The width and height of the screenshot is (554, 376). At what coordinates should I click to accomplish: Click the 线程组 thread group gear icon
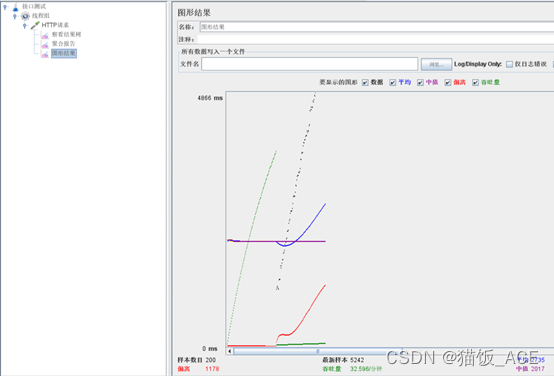25,16
